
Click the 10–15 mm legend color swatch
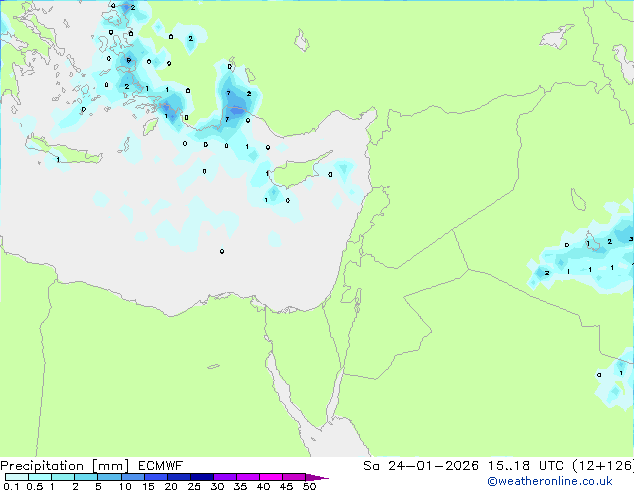pyautogui.click(x=132, y=477)
